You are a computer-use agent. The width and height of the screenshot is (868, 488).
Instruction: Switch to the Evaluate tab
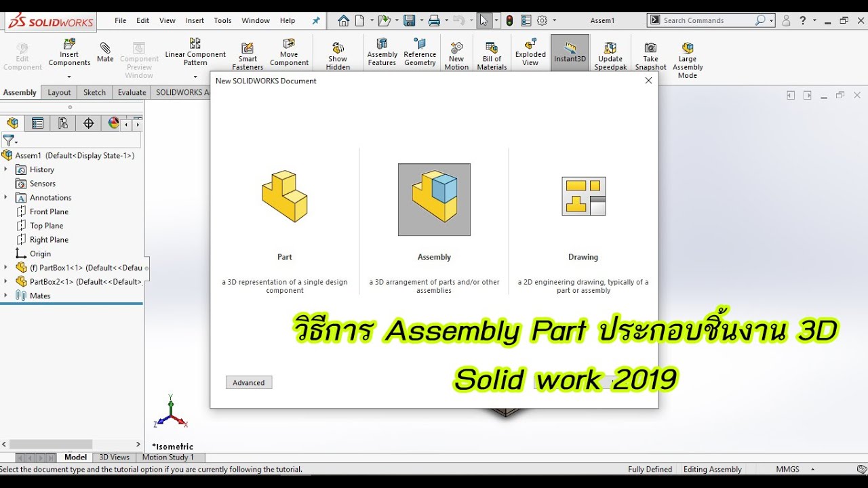click(132, 92)
